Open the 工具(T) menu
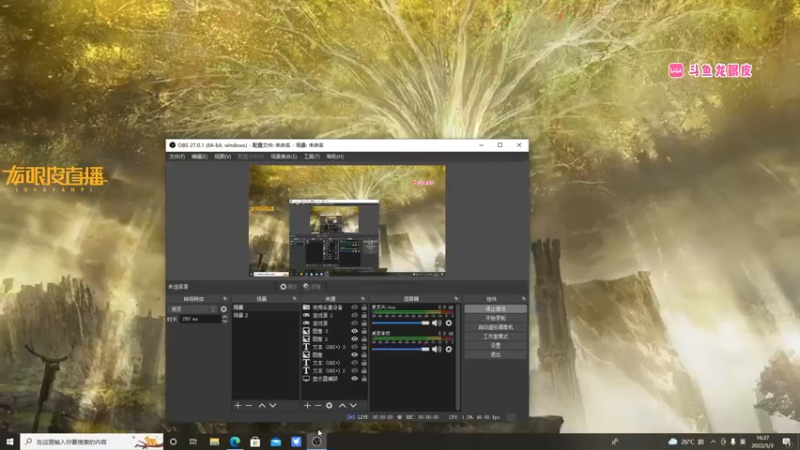The image size is (800, 450). (x=312, y=157)
